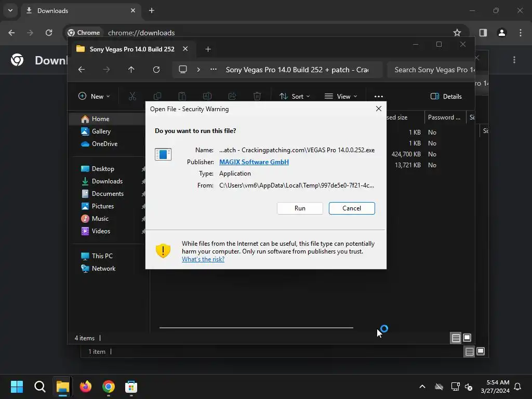This screenshot has height=399, width=532.
Task: Switch front Explorer to details list view
Action: coord(456,338)
